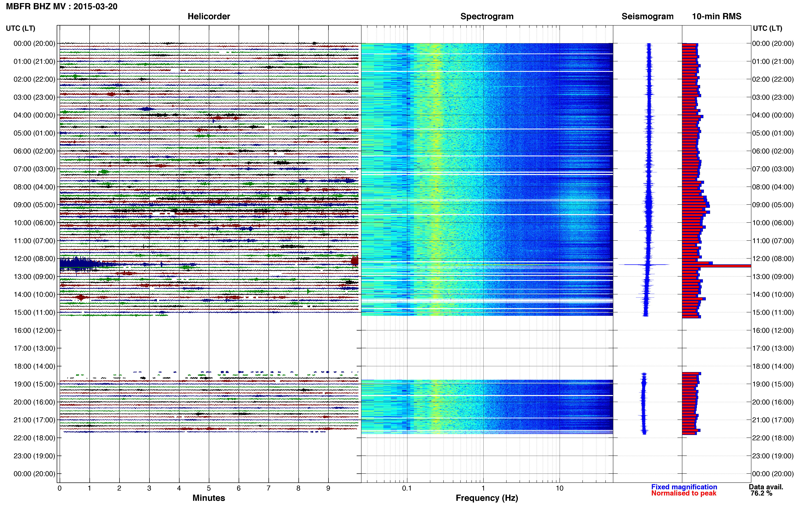Click the longest red RMS bar after 12:00

(716, 266)
